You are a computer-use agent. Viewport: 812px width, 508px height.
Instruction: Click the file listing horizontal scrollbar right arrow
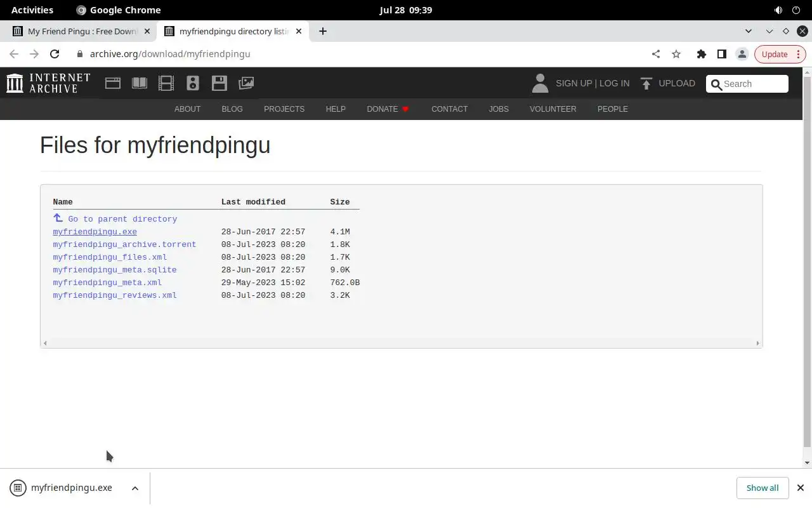(757, 344)
